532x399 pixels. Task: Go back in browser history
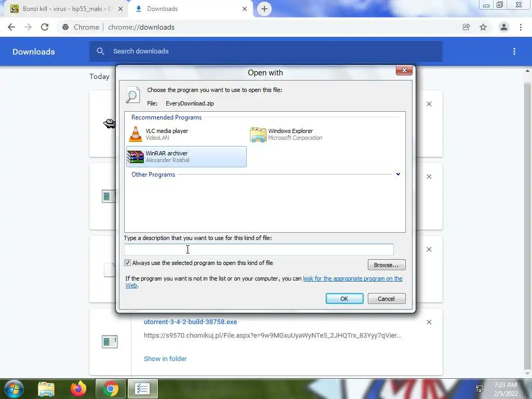tap(11, 27)
